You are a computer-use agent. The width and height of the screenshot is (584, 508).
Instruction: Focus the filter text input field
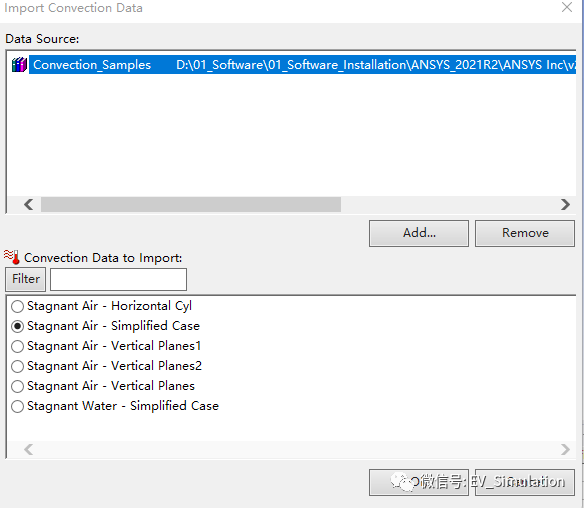[118, 279]
